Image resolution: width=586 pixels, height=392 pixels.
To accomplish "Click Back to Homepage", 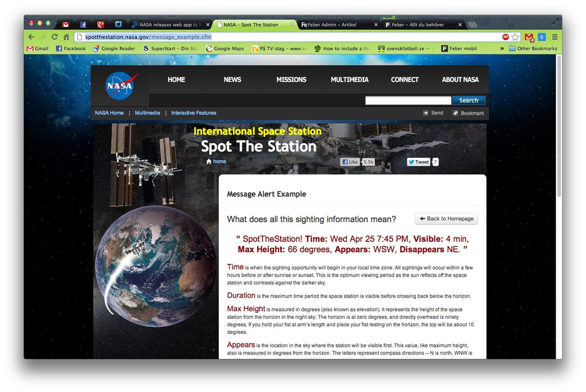I will 446,218.
